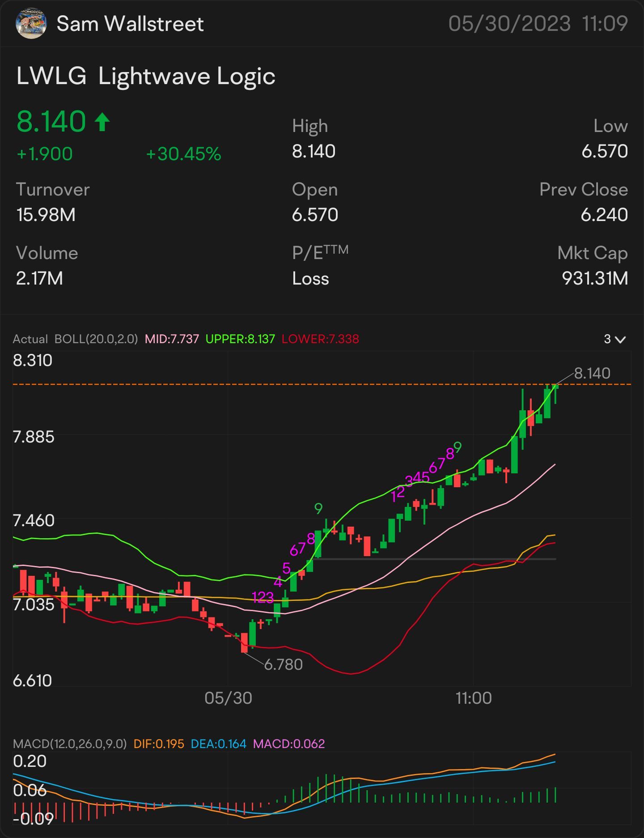This screenshot has height=838, width=644.
Task: Tap the Low value 6.570
Action: point(605,151)
